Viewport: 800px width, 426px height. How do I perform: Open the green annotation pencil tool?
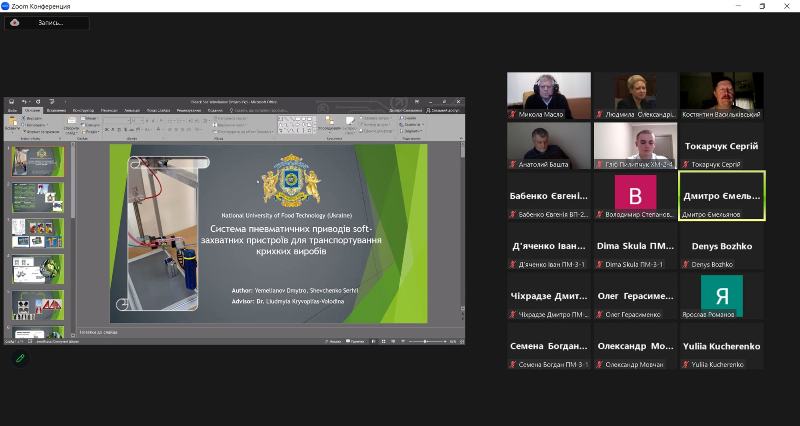coord(20,358)
